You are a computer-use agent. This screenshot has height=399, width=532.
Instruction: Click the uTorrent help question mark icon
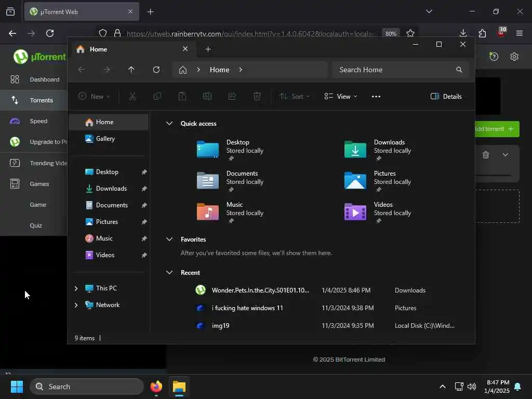pyautogui.click(x=494, y=57)
